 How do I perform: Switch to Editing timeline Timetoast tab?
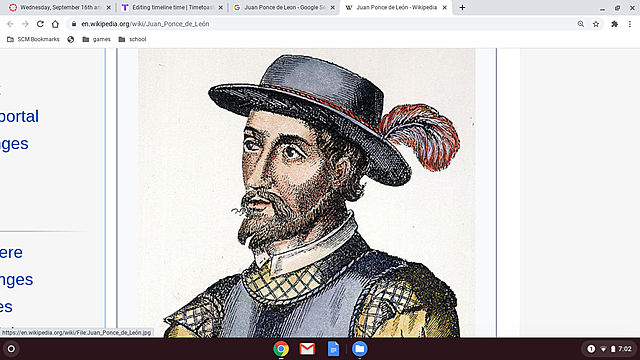pyautogui.click(x=172, y=7)
